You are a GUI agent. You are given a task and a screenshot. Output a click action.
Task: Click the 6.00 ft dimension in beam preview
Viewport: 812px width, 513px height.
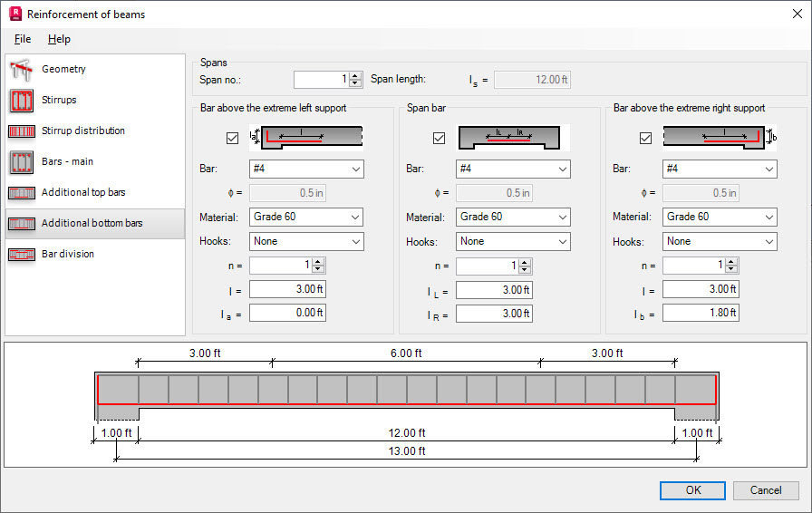coord(406,353)
